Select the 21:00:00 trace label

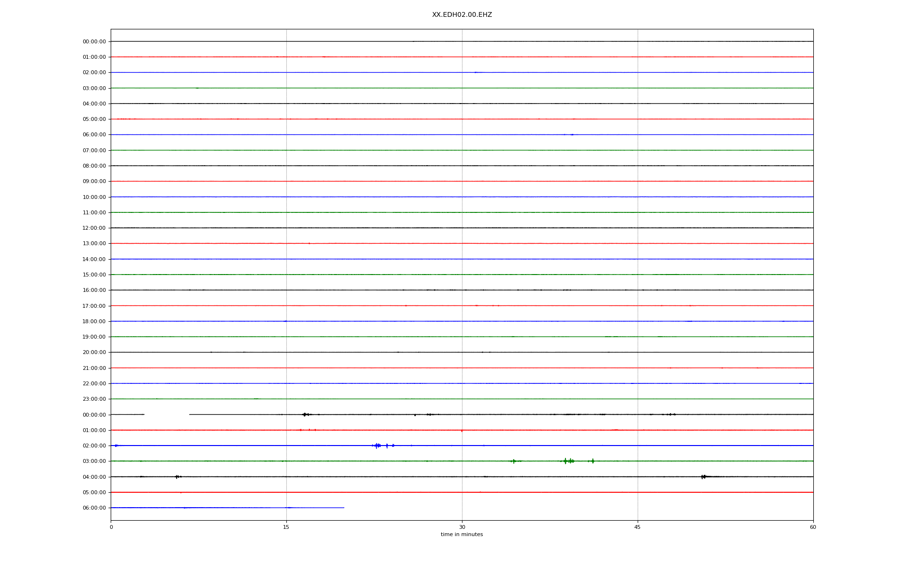pos(94,368)
